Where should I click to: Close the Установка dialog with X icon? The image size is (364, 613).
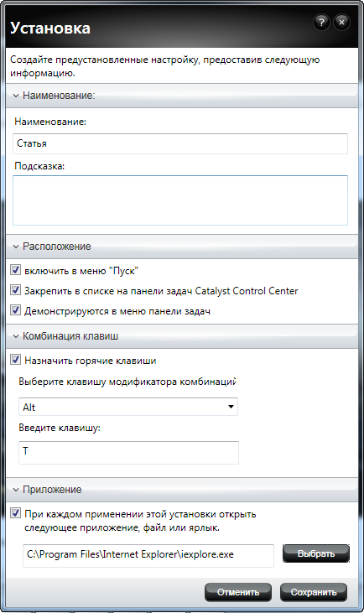[341, 23]
